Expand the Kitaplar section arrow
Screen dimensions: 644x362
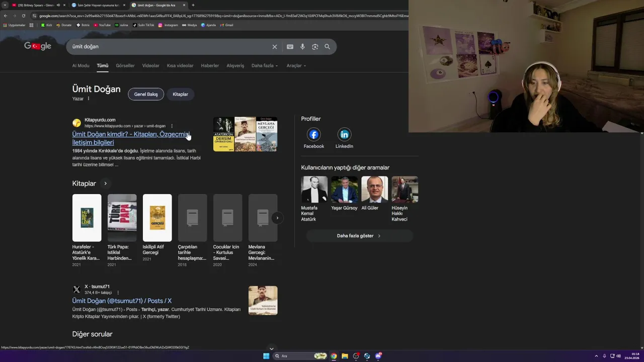tap(105, 184)
